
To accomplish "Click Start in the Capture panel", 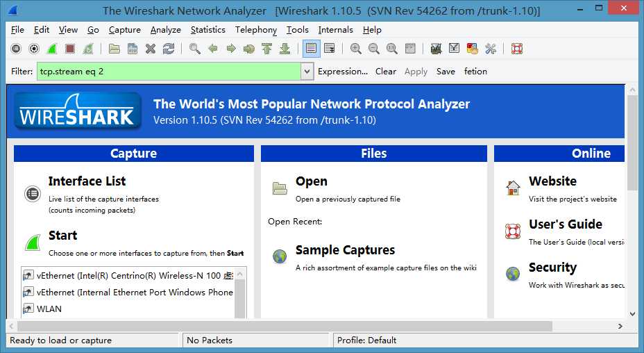I will 63,236.
